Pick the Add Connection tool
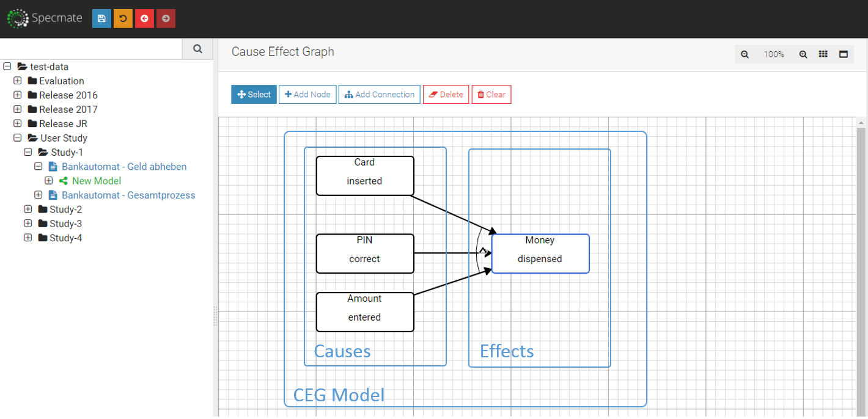Image resolution: width=868 pixels, height=419 pixels. (x=379, y=95)
